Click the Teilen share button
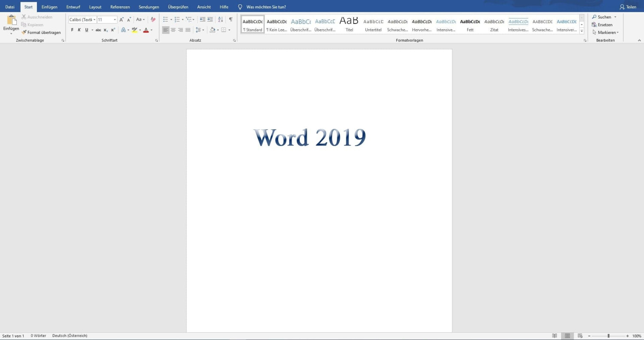This screenshot has width=644, height=340. click(x=628, y=7)
